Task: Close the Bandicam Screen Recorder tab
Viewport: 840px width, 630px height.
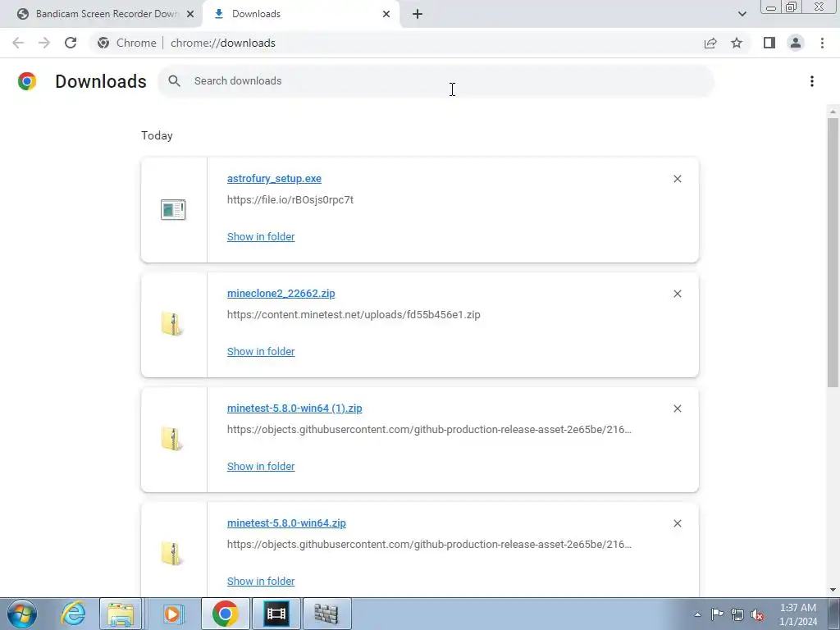Action: (190, 14)
